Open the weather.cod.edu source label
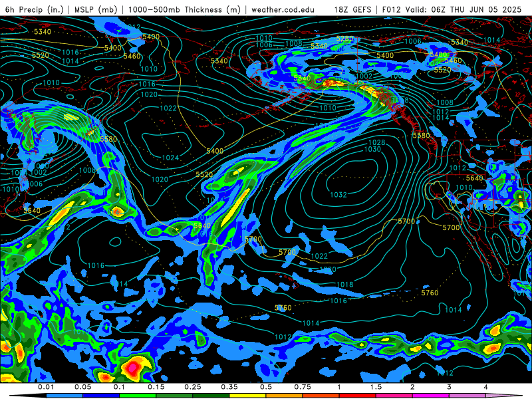This screenshot has width=532, height=399. 283,9
